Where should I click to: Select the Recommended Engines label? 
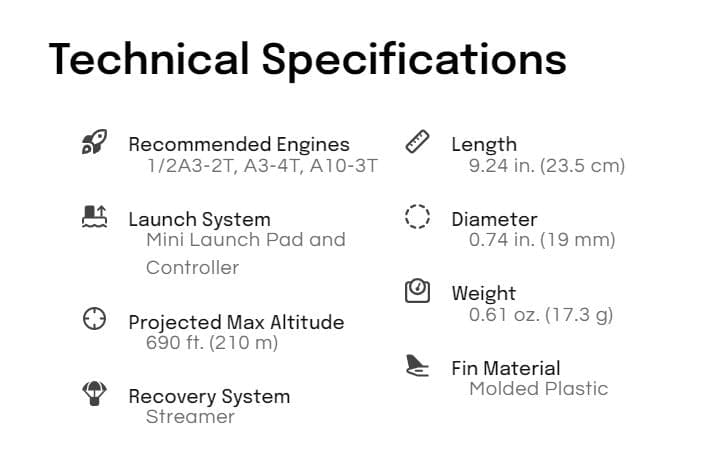(x=239, y=144)
